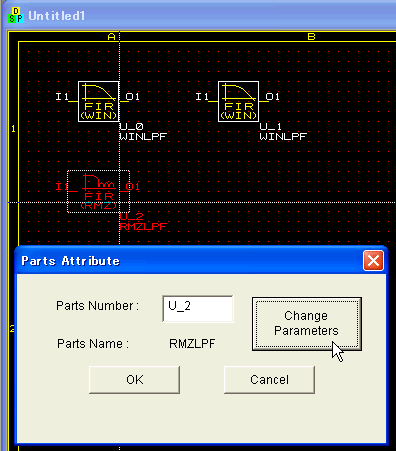The height and width of the screenshot is (451, 396).
Task: Click the red U_2 RMZLPF FIR block
Action: [x=98, y=191]
